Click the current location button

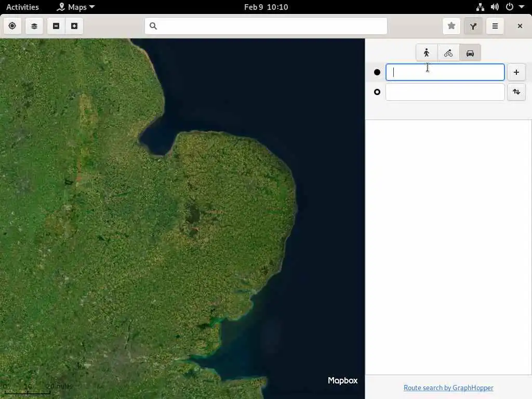[12, 26]
